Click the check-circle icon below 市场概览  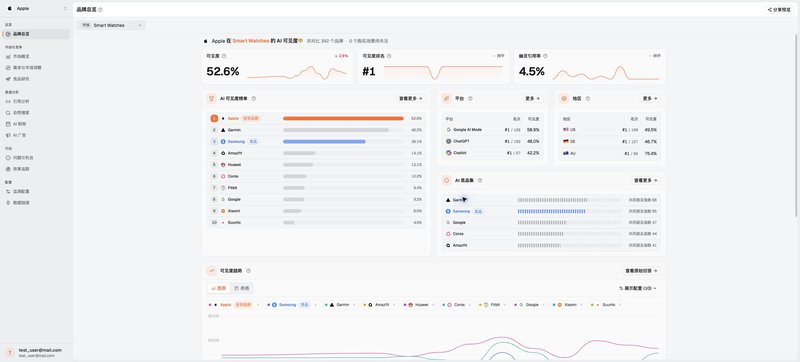click(8, 68)
